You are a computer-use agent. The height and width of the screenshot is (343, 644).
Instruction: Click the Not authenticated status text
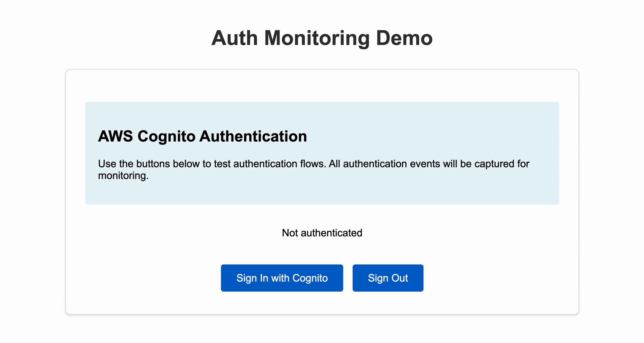coord(322,233)
